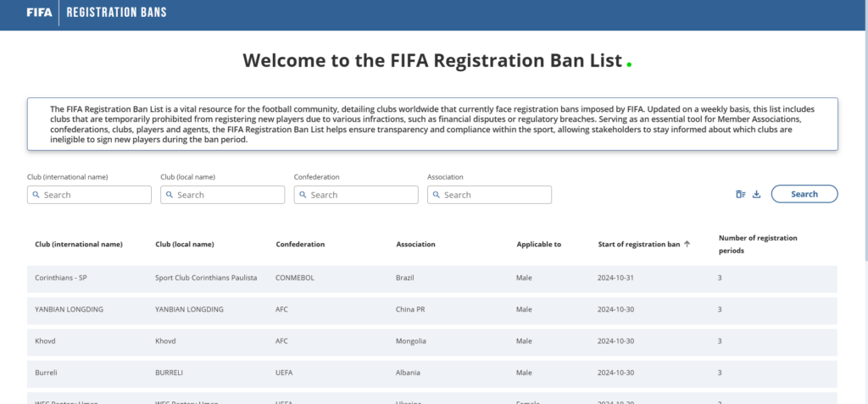Click the sort arrow beside Start of registration ban
The width and height of the screenshot is (868, 404).
(687, 244)
